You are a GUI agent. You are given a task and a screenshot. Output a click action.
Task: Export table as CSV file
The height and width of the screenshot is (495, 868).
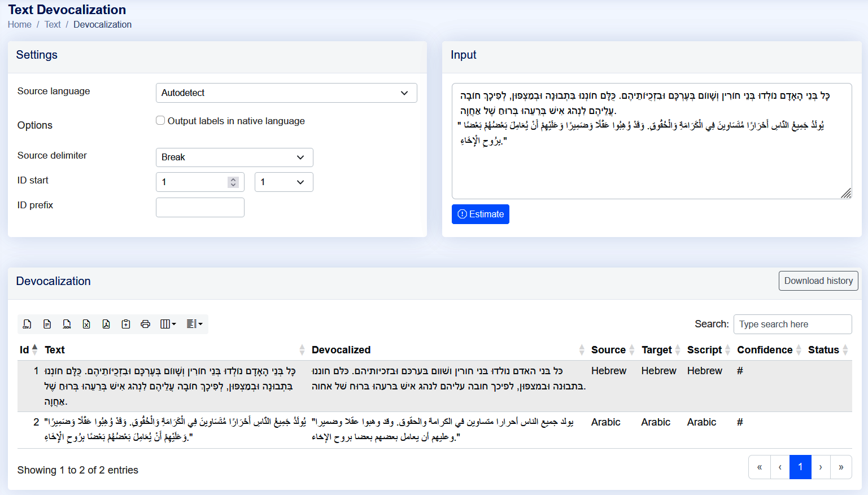27,324
